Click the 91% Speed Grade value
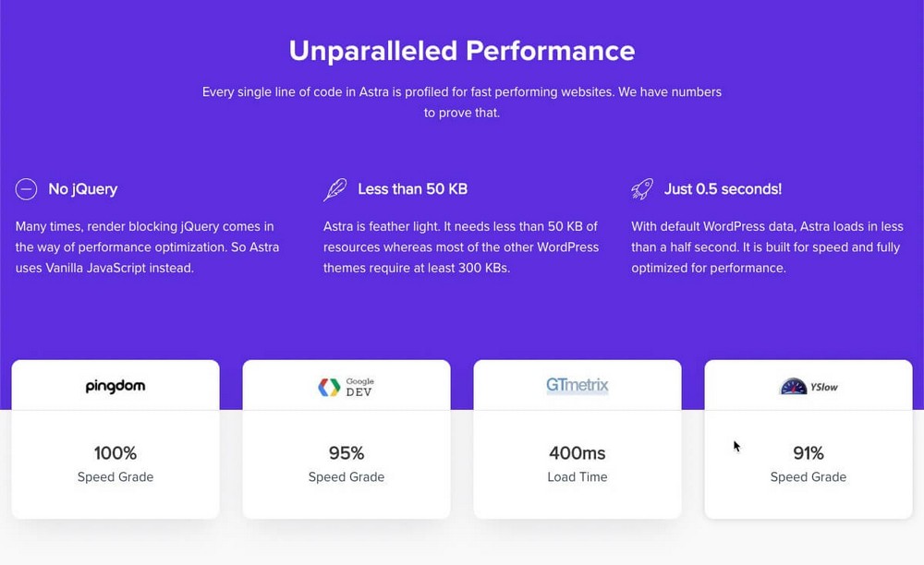Image resolution: width=924 pixels, height=565 pixels. [x=808, y=453]
